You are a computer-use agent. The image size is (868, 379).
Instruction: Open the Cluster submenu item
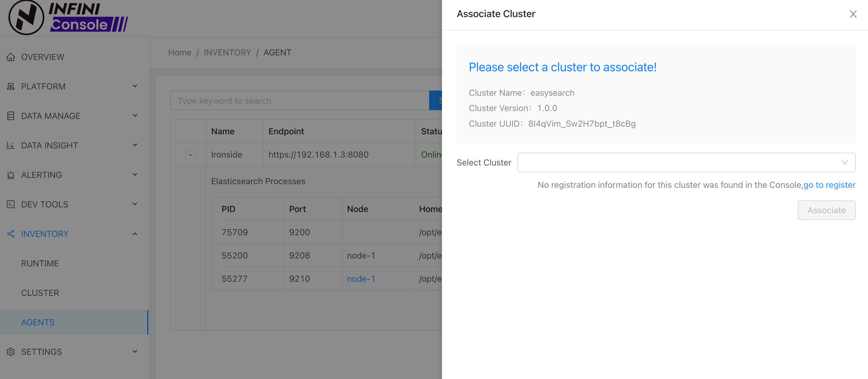click(40, 293)
